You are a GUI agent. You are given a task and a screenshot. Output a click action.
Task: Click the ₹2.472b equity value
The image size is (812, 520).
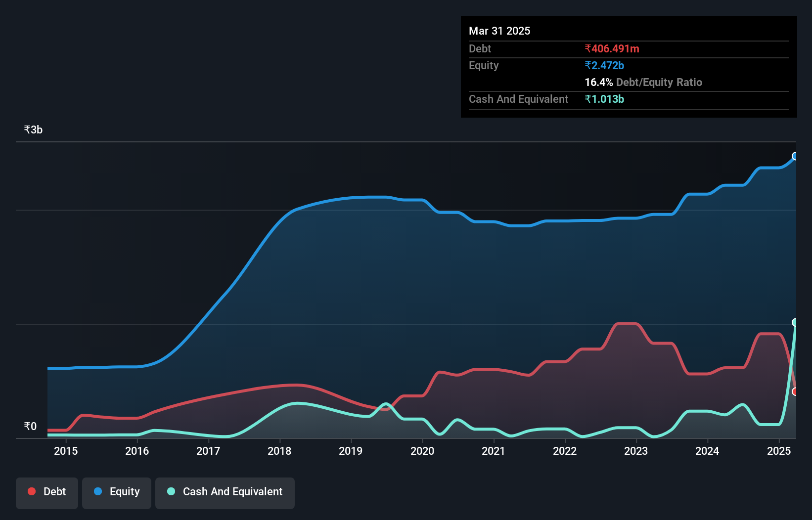click(604, 65)
